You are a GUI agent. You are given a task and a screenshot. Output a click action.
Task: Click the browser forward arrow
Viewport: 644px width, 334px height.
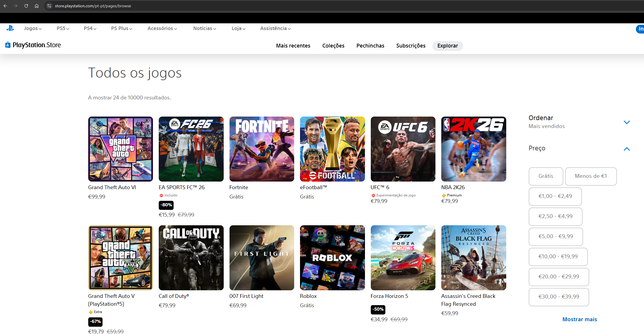tap(16, 6)
